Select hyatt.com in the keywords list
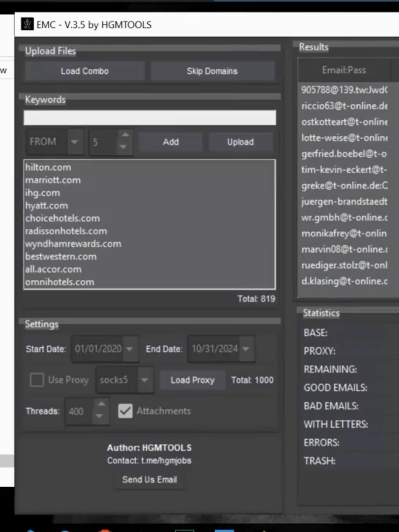 point(47,206)
